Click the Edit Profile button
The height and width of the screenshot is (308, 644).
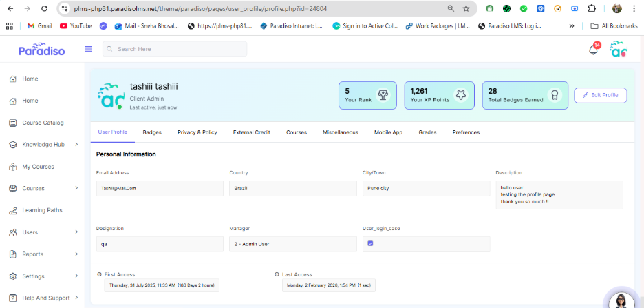pyautogui.click(x=600, y=95)
